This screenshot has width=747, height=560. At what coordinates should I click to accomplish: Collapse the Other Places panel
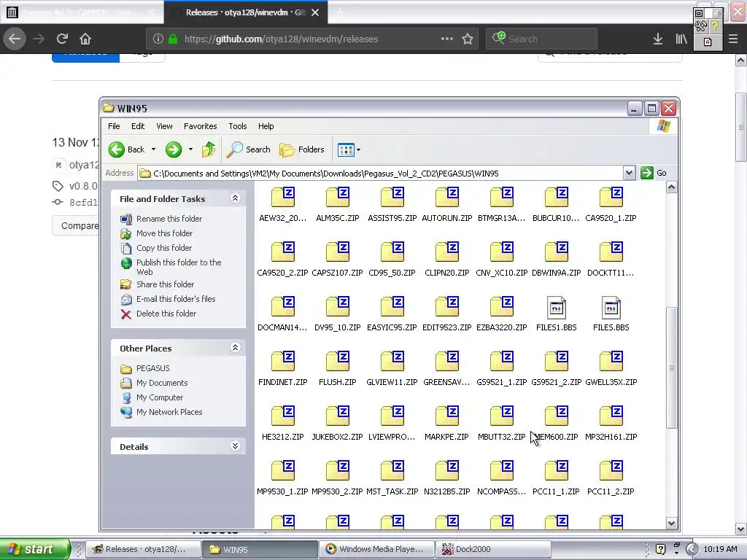tap(235, 348)
